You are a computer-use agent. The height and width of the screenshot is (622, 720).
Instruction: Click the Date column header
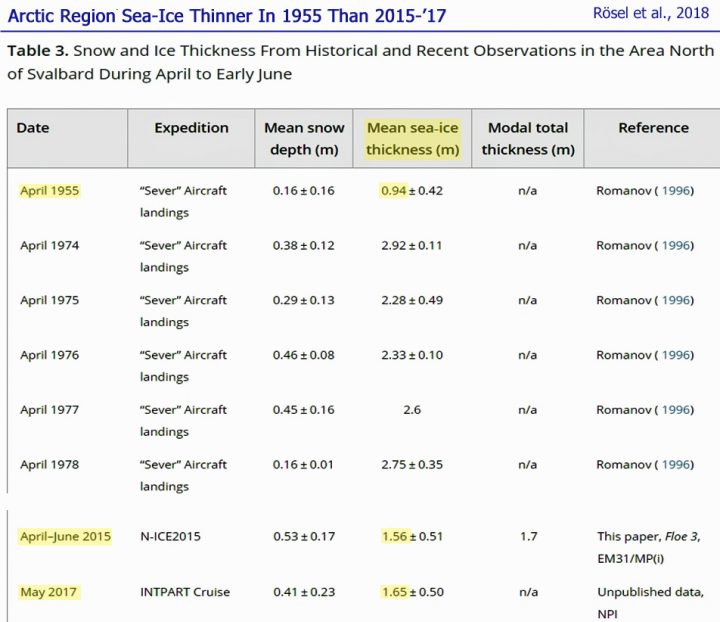tap(33, 128)
